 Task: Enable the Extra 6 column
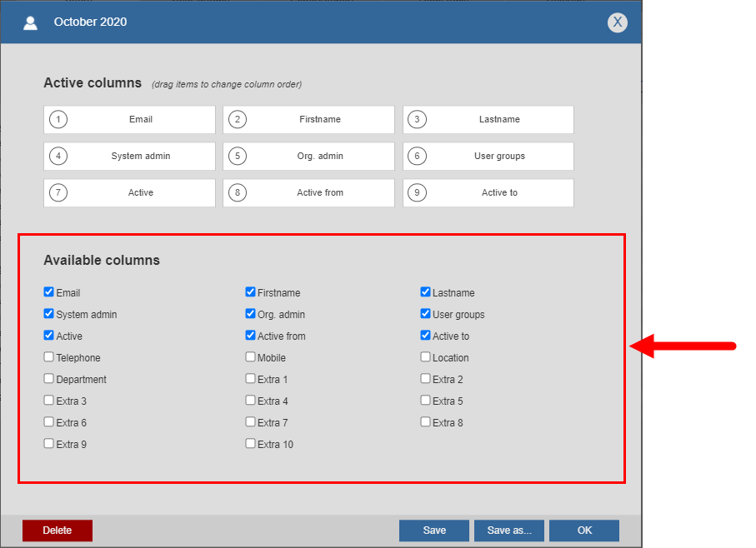point(48,422)
